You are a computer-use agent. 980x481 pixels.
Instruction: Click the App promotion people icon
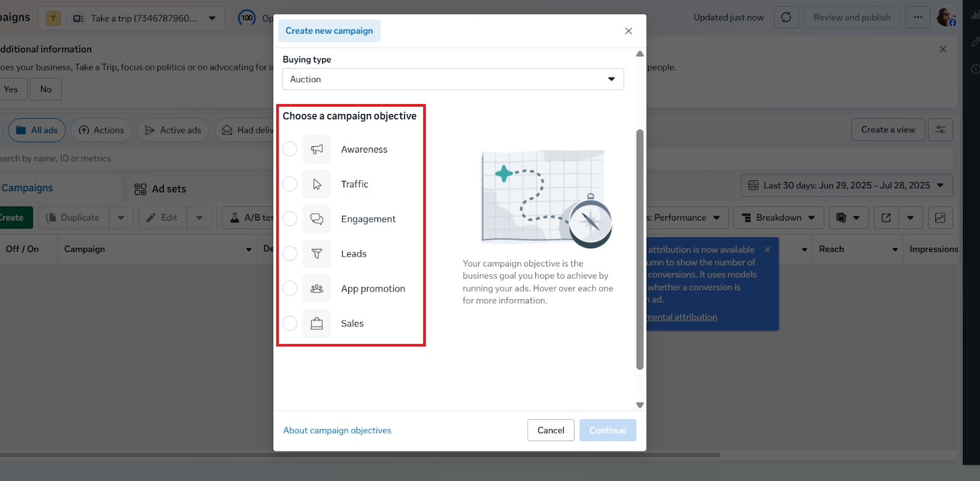click(317, 289)
